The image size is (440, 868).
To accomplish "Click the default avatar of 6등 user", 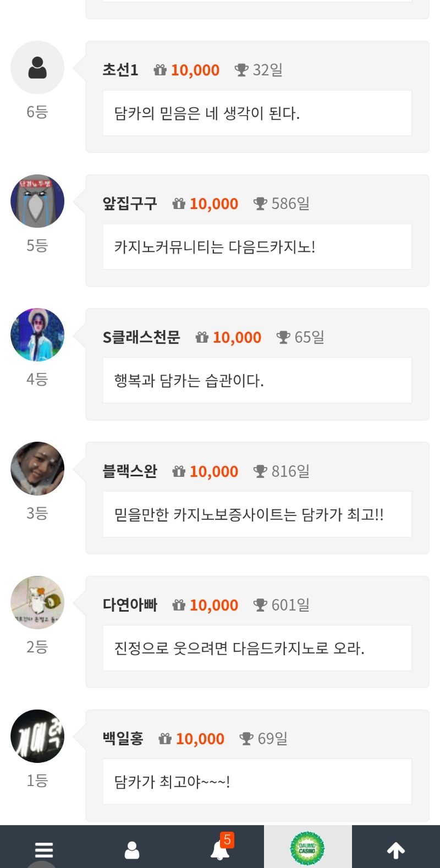I will point(37,68).
